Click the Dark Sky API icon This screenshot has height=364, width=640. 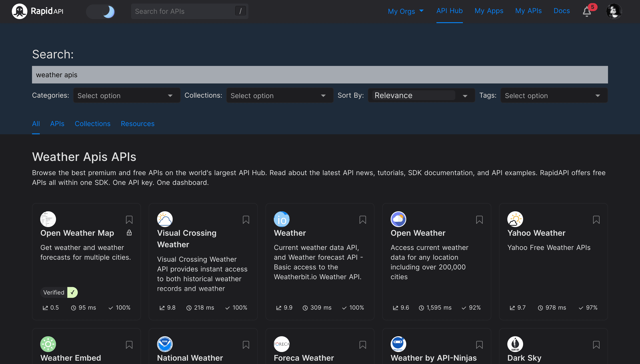coord(515,344)
